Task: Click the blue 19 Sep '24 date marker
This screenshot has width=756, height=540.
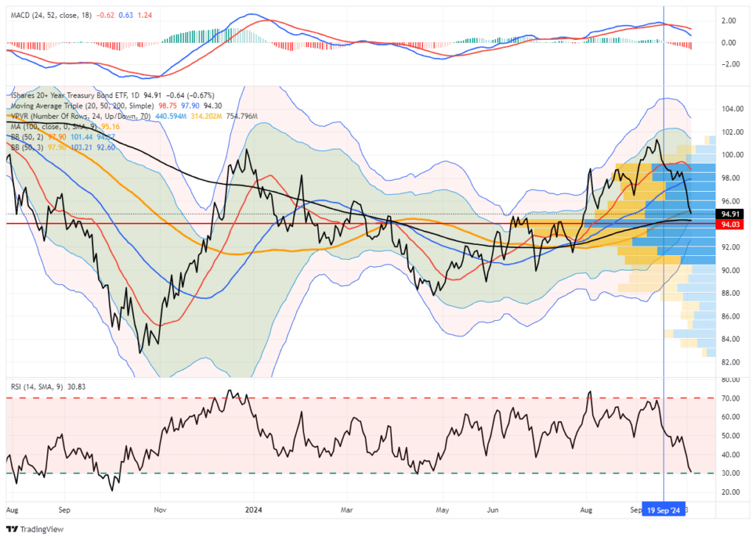Action: coord(662,509)
